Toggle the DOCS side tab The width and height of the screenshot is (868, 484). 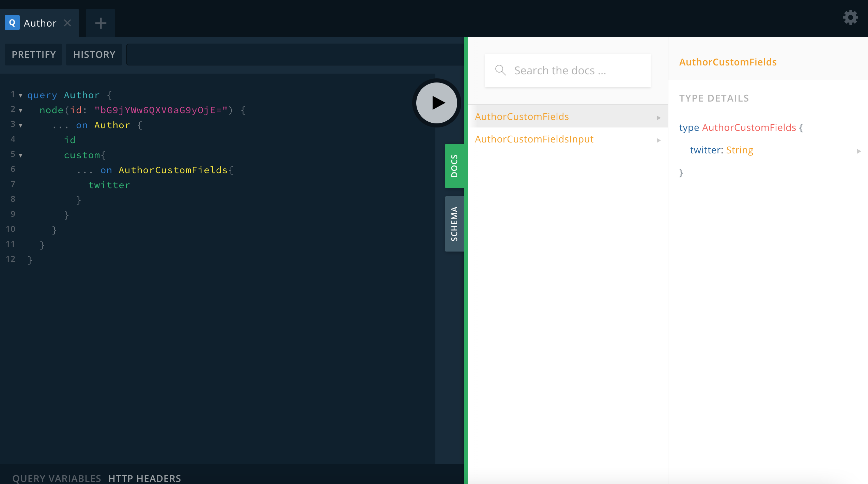coord(454,166)
